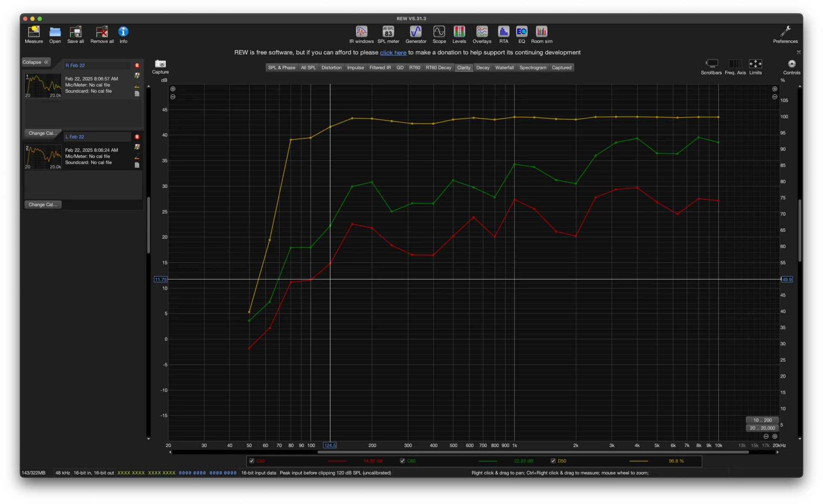Set range with 20 .. 20,000 button
Image resolution: width=823 pixels, height=504 pixels.
coord(762,428)
